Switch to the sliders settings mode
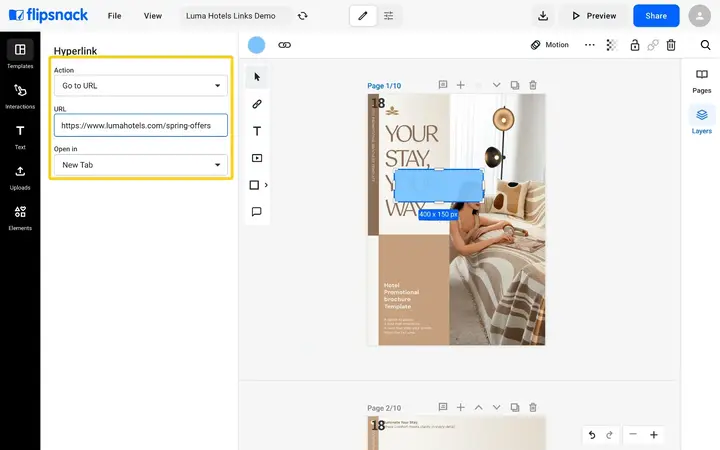The height and width of the screenshot is (450, 720). [x=388, y=16]
